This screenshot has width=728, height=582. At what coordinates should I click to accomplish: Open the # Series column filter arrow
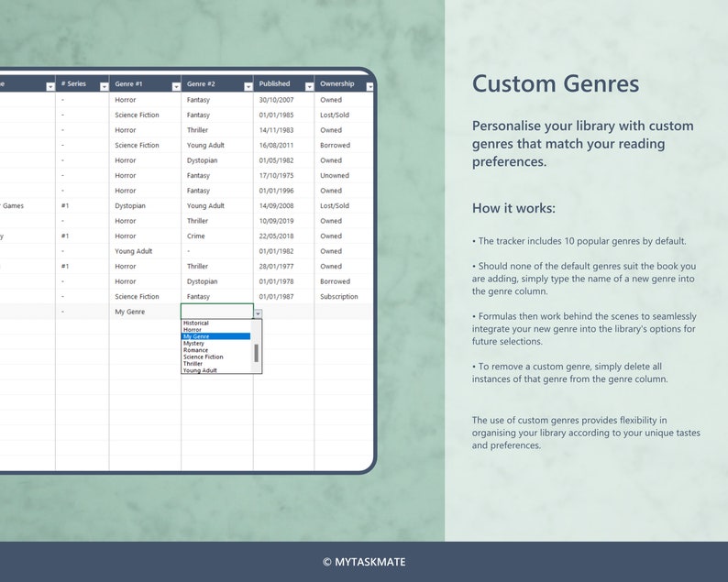pyautogui.click(x=104, y=86)
